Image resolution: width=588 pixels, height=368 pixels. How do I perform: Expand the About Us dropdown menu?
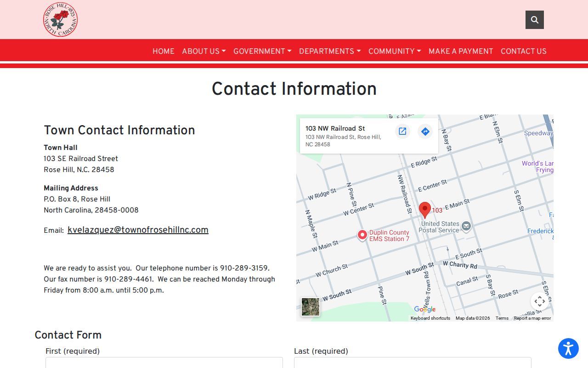click(204, 51)
